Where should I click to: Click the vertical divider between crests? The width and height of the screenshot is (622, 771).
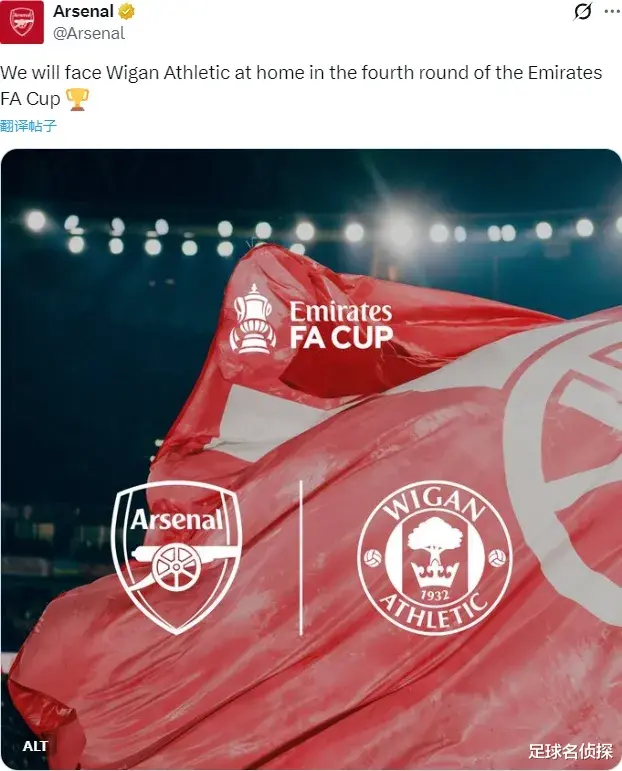click(x=301, y=558)
